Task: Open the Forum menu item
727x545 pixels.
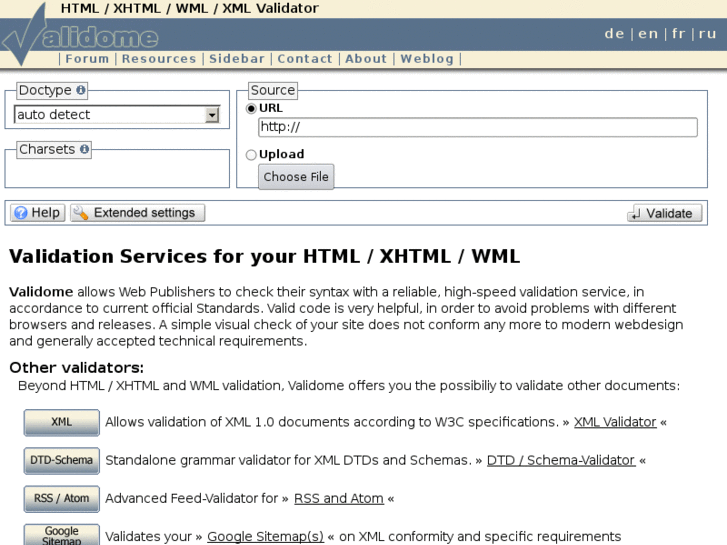Action: [87, 59]
